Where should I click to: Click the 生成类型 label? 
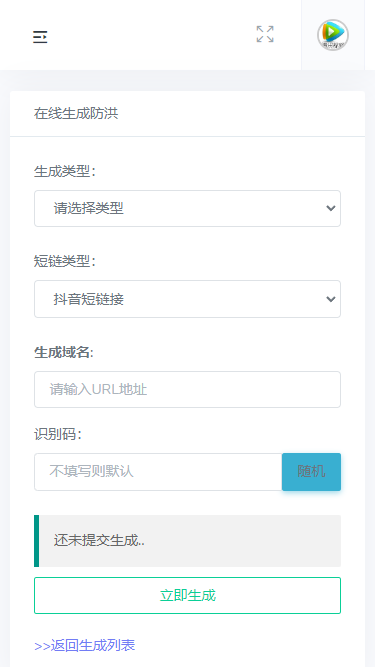[65, 171]
